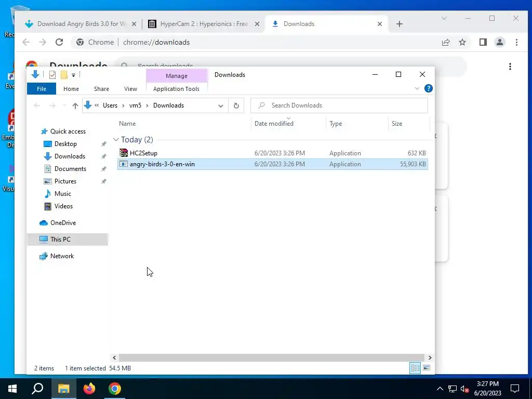The image size is (532, 399).
Task: Close the HyperCam 2 Chrome tab
Action: (x=257, y=24)
